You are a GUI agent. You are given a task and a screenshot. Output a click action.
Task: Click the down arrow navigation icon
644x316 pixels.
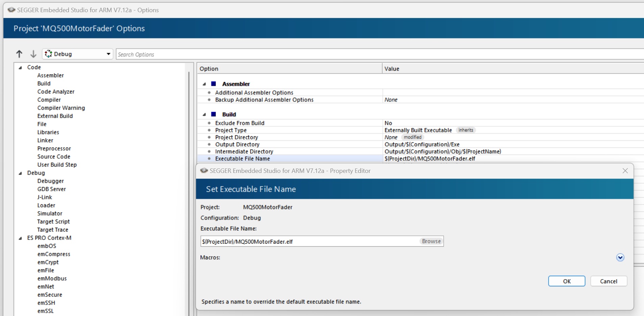coord(33,54)
